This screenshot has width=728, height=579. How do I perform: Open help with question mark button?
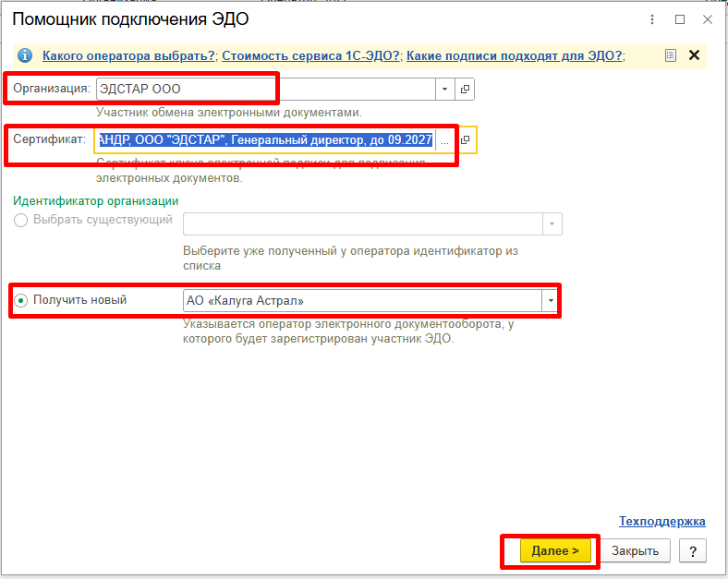click(693, 550)
